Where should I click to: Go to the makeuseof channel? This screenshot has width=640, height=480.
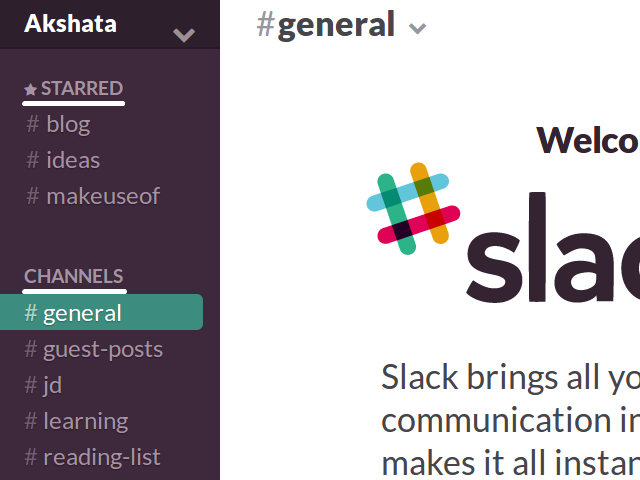coord(102,196)
